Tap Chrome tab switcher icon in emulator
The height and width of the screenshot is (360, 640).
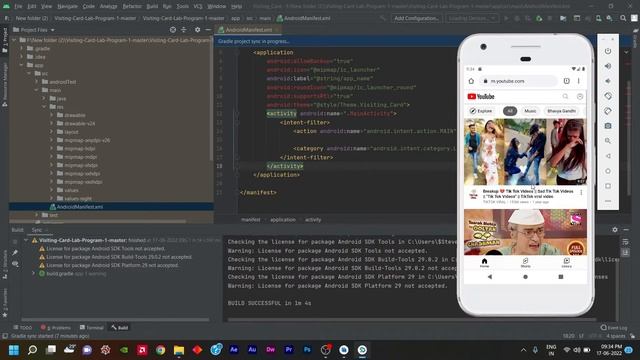(567, 81)
